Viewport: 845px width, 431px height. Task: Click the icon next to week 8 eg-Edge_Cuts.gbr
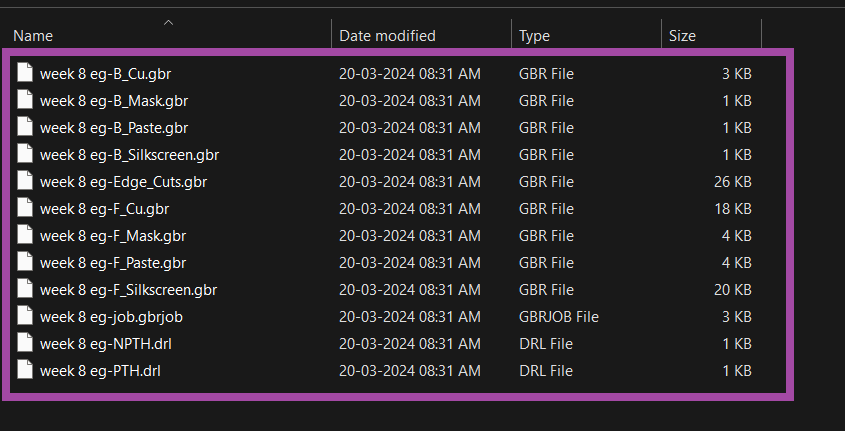coord(25,181)
